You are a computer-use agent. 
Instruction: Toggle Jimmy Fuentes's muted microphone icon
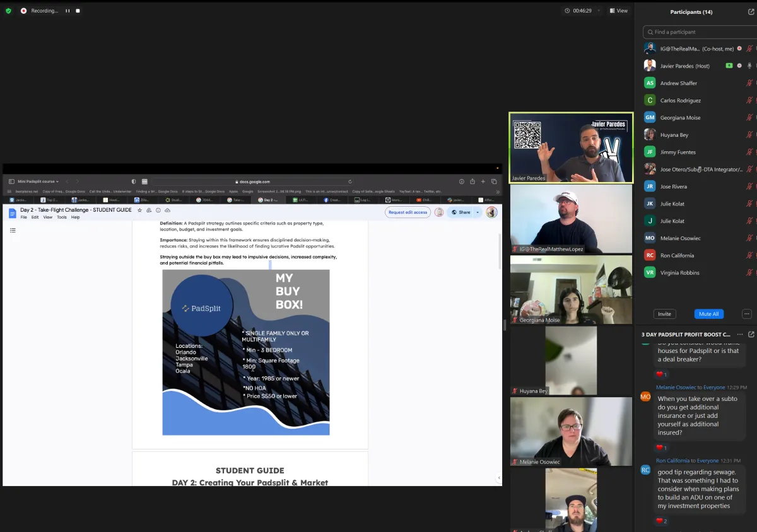(749, 152)
